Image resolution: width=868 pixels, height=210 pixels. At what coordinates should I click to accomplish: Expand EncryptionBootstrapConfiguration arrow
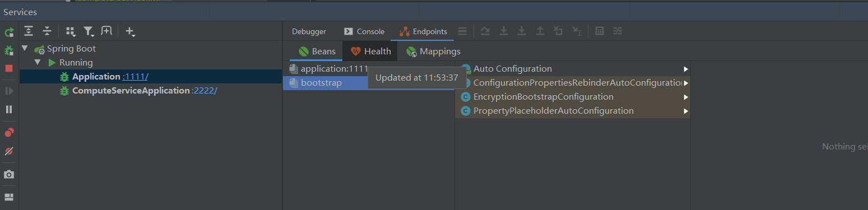[686, 97]
